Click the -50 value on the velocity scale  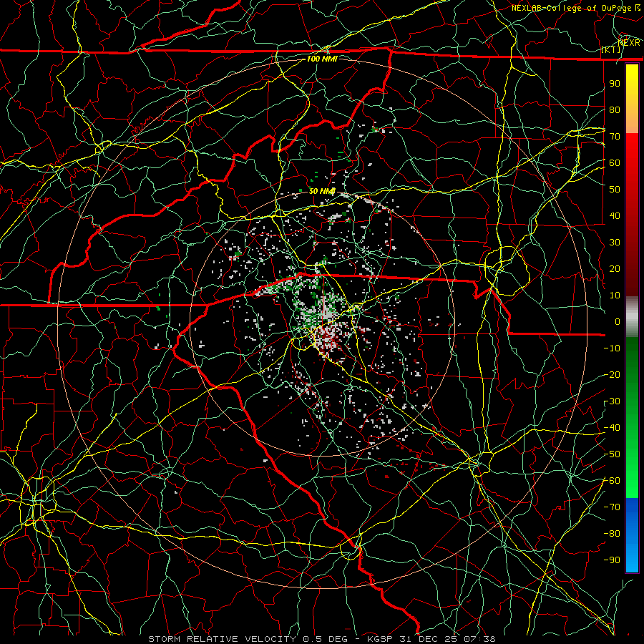tap(612, 454)
